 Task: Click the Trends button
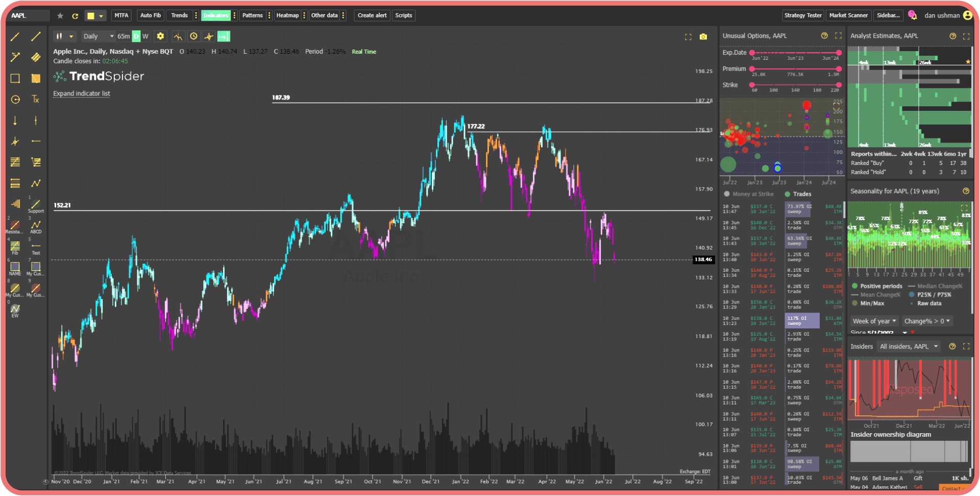(x=180, y=15)
